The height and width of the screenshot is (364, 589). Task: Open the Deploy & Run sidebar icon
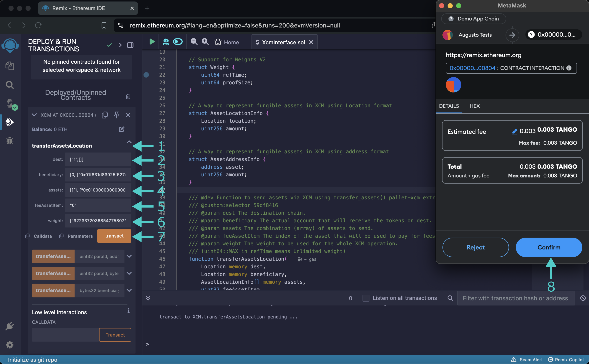10,122
